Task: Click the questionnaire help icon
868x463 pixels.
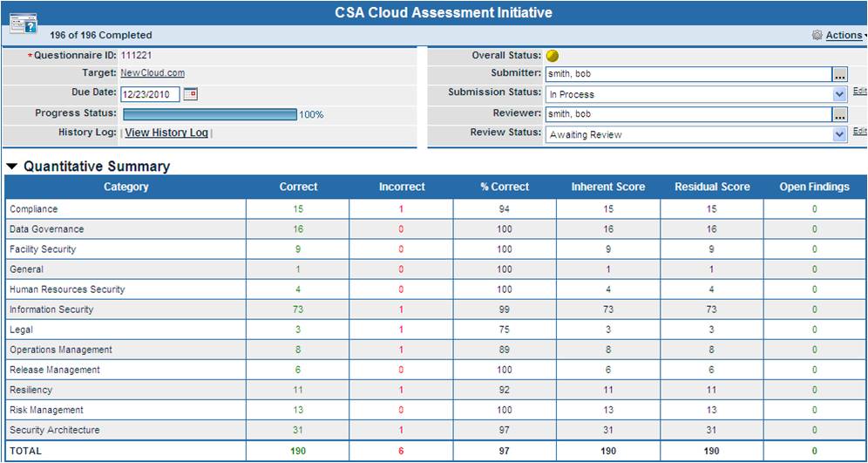Action: tap(24, 24)
